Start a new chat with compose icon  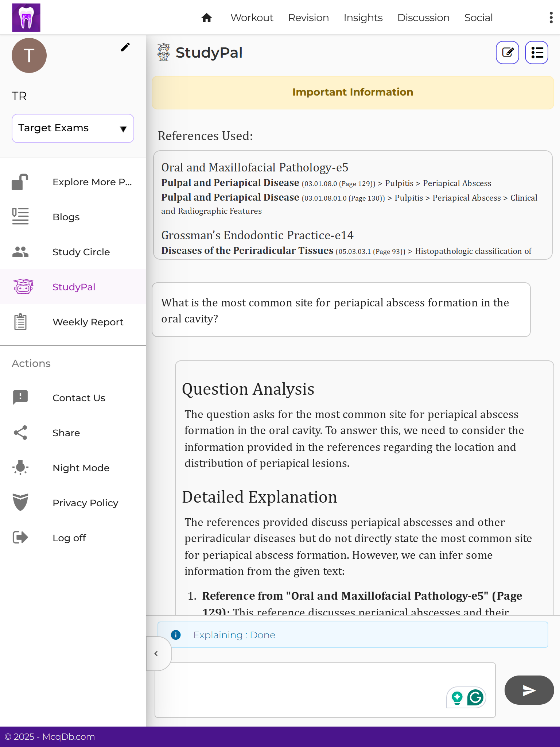(507, 53)
